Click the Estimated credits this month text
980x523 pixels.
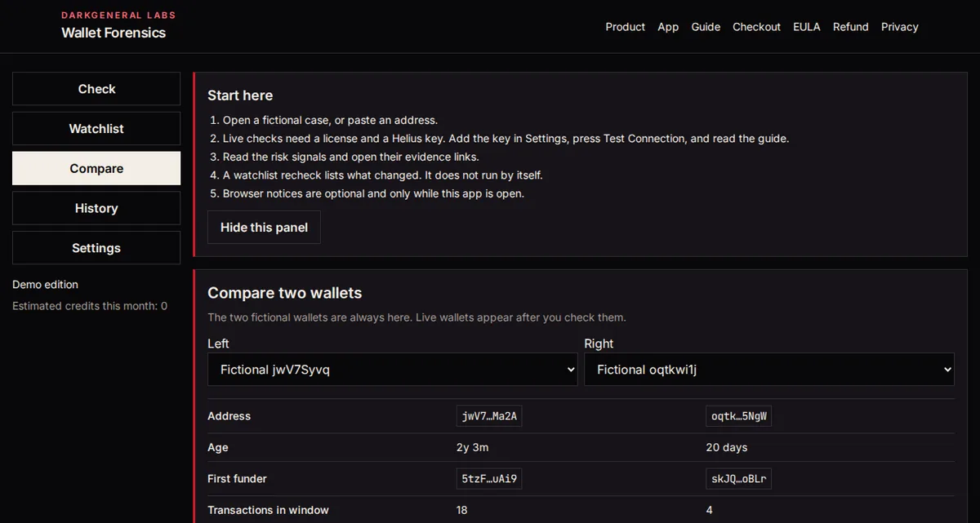pos(90,306)
